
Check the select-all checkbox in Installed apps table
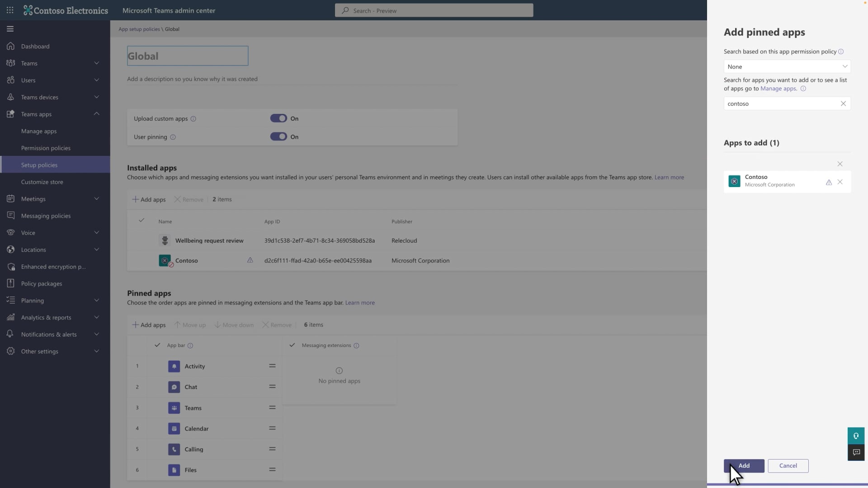point(142,221)
